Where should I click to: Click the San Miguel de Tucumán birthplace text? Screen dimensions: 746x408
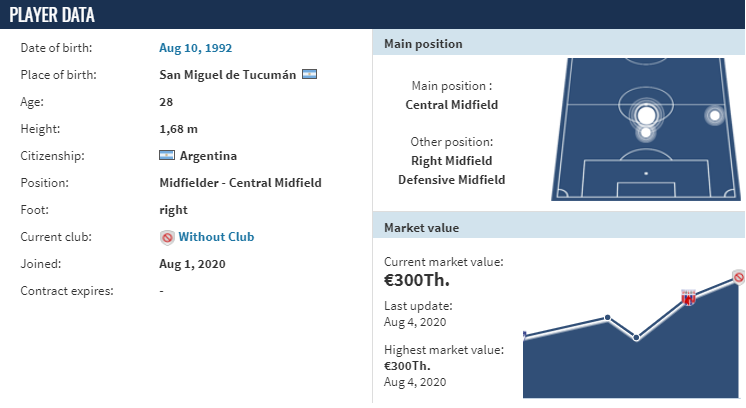pyautogui.click(x=227, y=75)
